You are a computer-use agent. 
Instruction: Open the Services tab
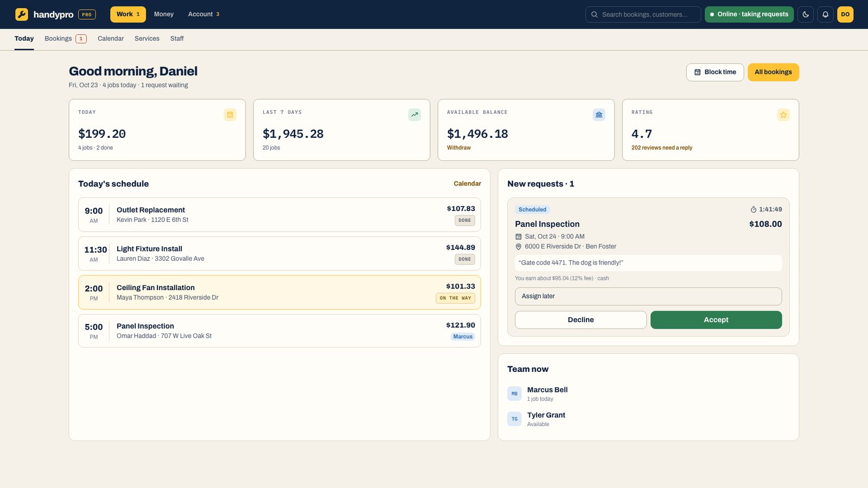147,38
